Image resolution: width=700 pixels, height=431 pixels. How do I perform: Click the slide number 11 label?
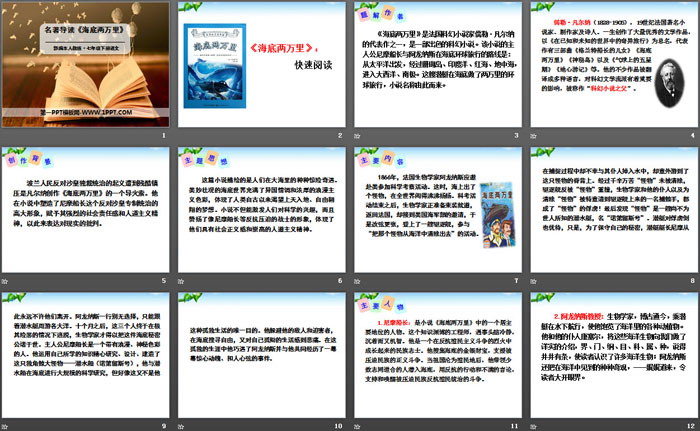515,426
